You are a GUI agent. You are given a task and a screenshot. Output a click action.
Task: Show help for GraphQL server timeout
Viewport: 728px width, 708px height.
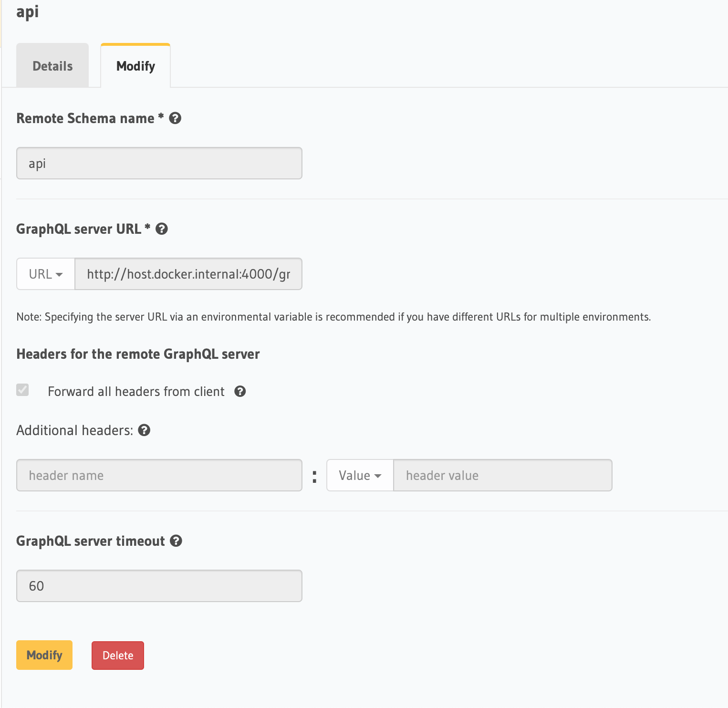coord(176,541)
